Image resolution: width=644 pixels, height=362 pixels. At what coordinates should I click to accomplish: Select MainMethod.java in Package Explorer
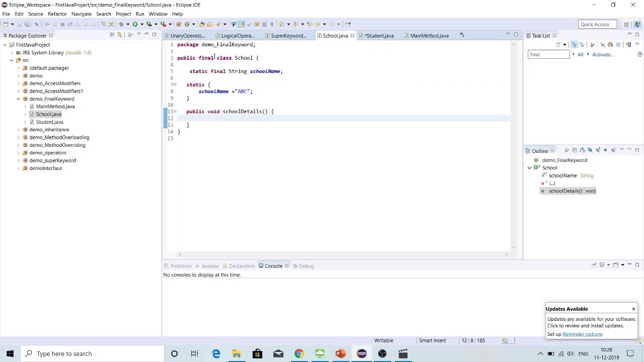click(x=55, y=107)
